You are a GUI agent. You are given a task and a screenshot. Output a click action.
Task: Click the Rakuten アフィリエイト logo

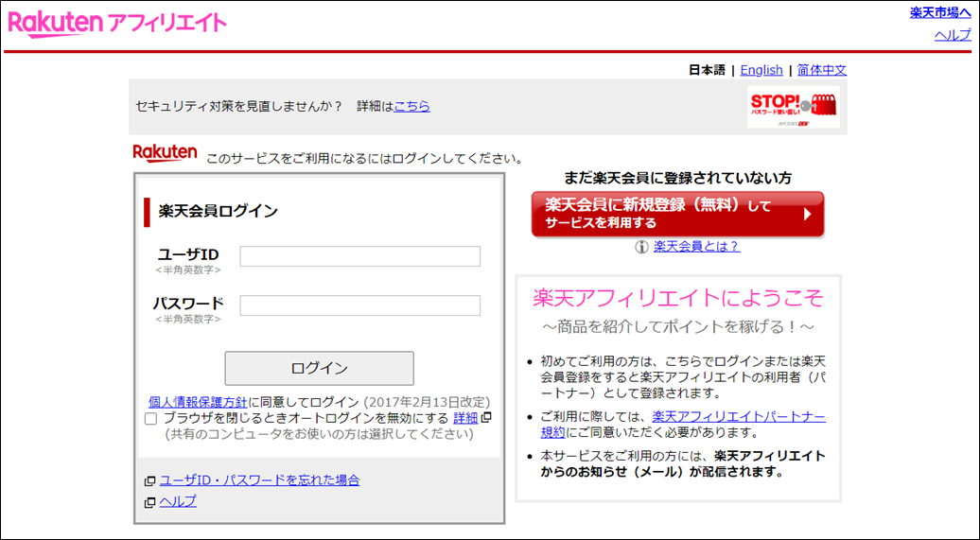click(117, 24)
